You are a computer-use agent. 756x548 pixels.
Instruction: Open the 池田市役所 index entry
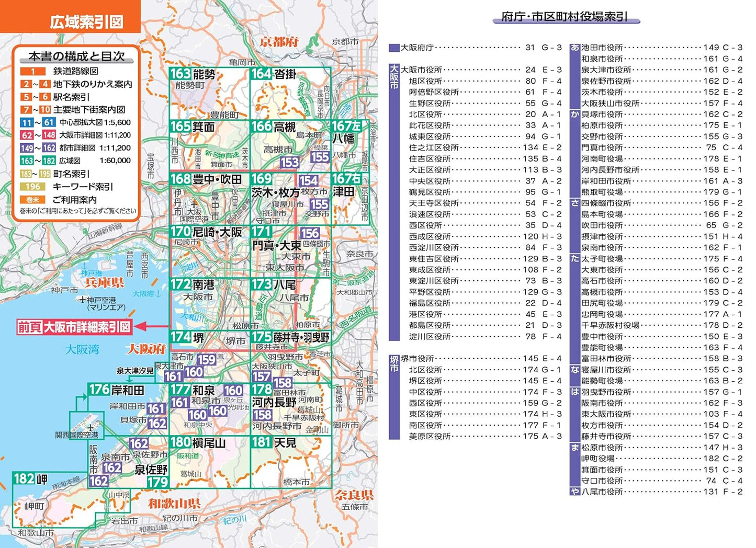pos(602,48)
